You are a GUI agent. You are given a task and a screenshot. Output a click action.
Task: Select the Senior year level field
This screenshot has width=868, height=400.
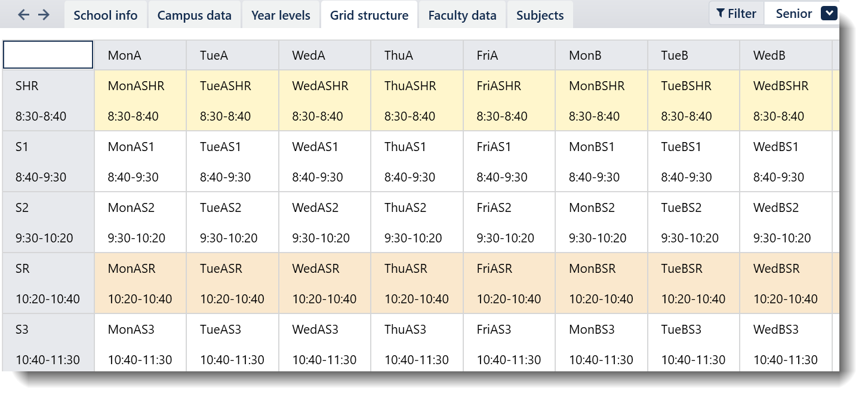(793, 14)
